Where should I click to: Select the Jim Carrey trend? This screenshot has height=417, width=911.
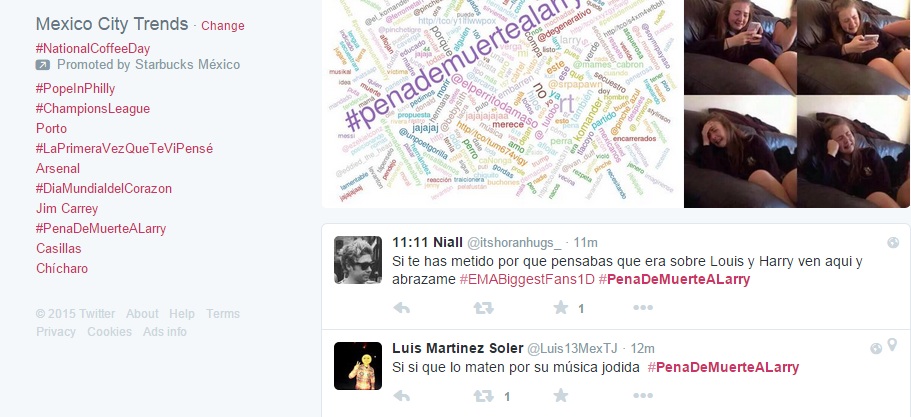pos(67,208)
